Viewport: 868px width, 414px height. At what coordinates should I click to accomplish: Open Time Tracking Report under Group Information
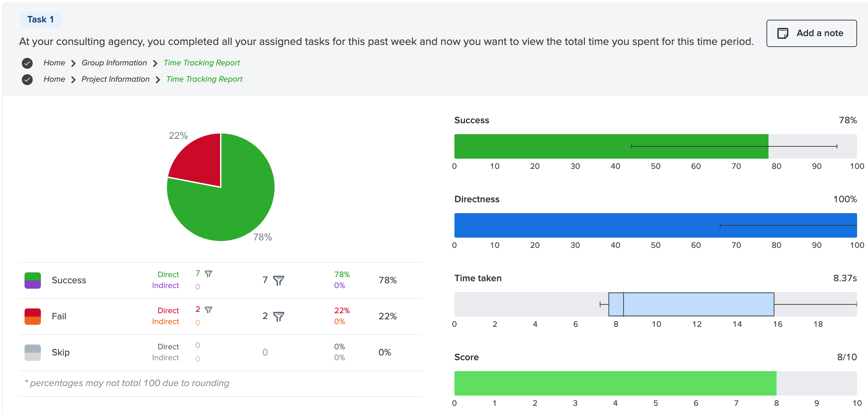click(202, 63)
